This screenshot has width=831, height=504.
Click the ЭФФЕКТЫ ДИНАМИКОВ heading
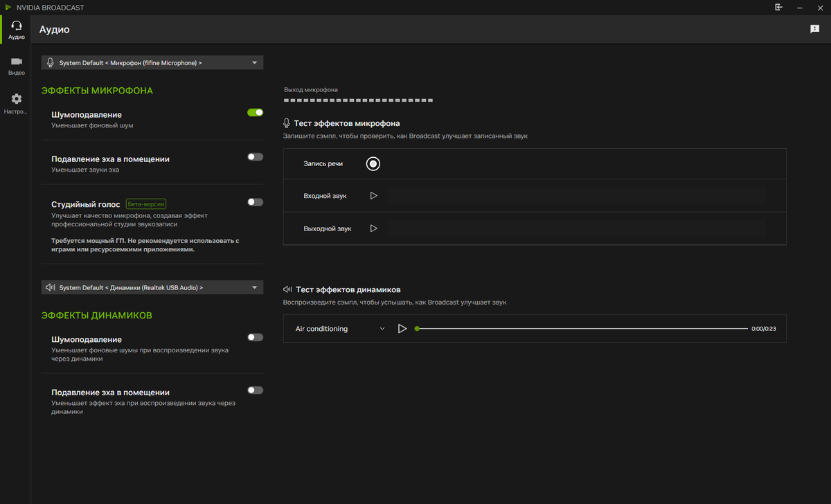coord(97,316)
